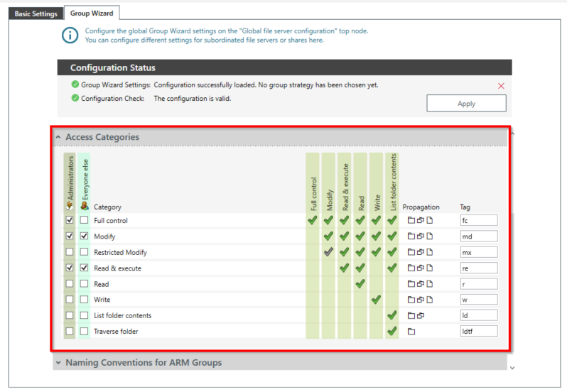Click the folder propagation icon for Traverse folder

pyautogui.click(x=411, y=332)
